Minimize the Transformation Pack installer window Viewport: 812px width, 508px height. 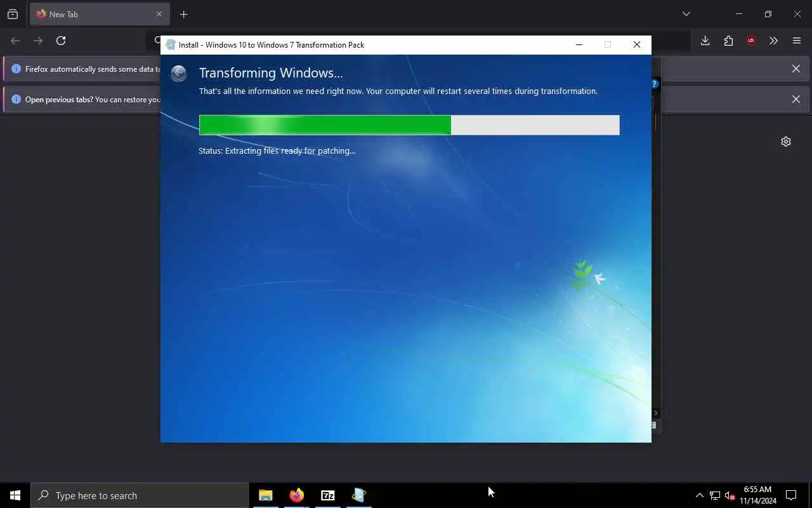(579, 44)
